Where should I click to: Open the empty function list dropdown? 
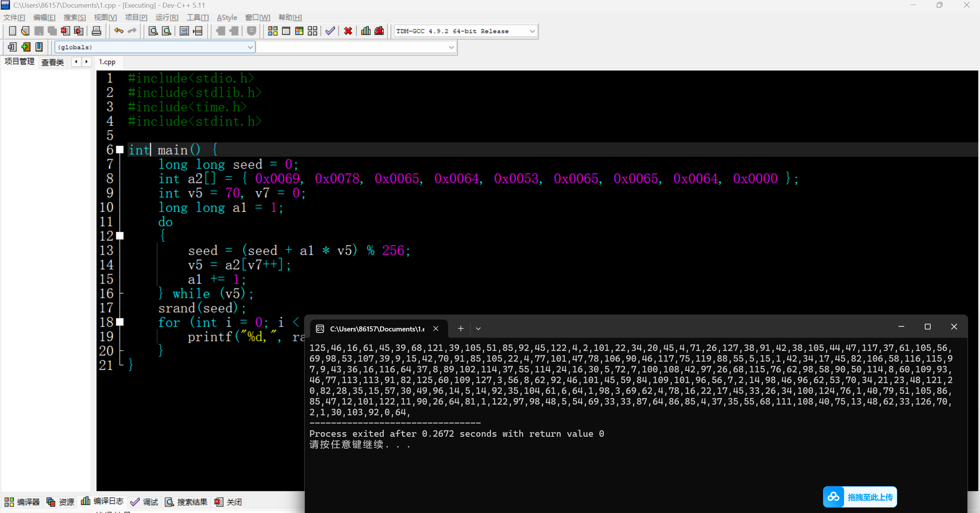451,47
